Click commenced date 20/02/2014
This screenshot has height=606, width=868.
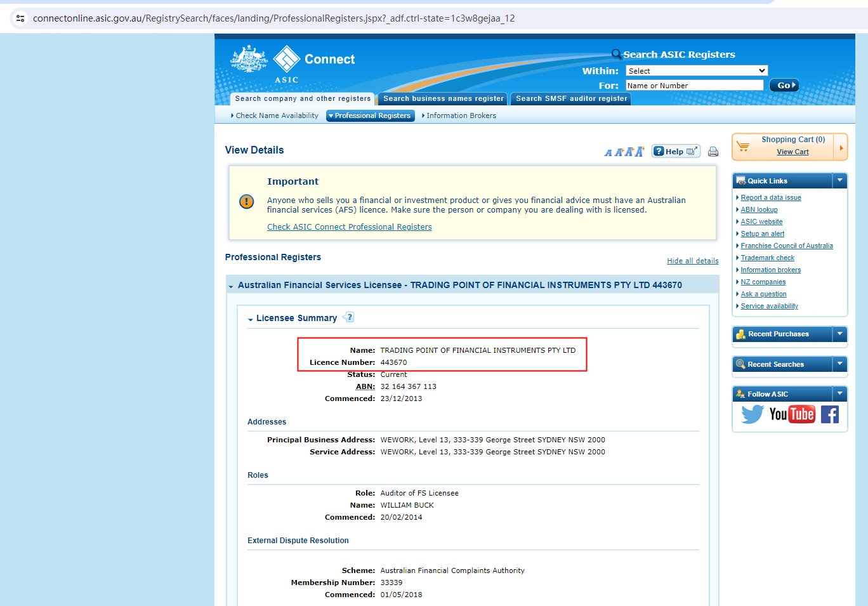(402, 518)
